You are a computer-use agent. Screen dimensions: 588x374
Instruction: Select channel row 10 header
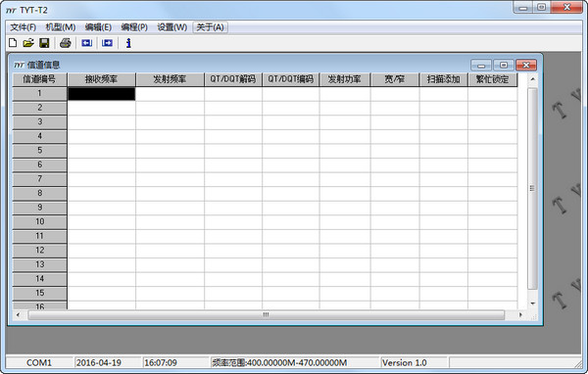(39, 222)
